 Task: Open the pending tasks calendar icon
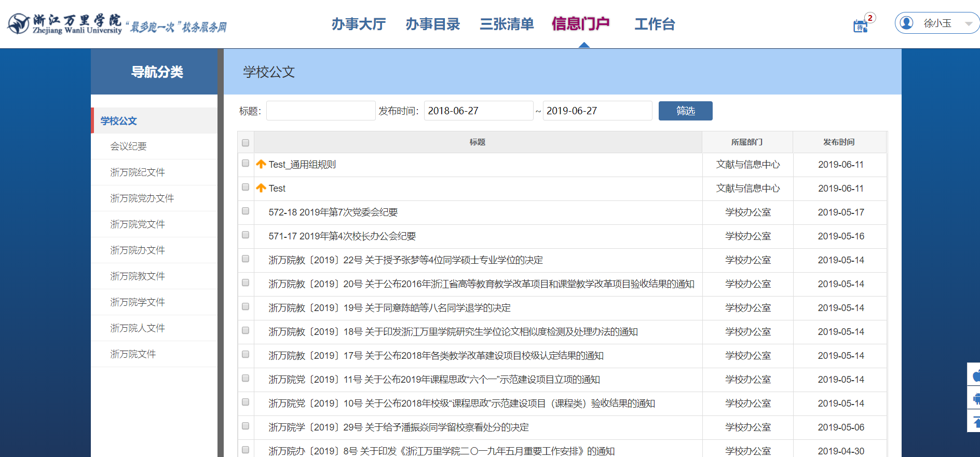pos(860,25)
